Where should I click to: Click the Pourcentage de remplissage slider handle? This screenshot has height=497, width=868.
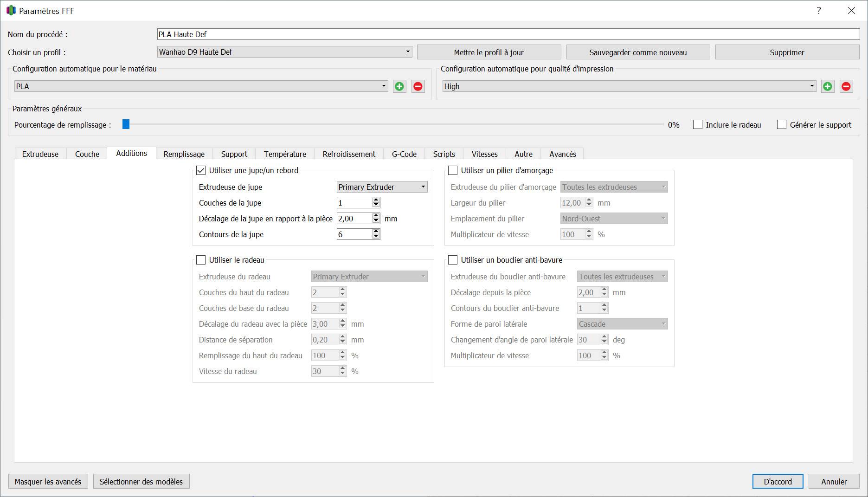click(x=126, y=124)
